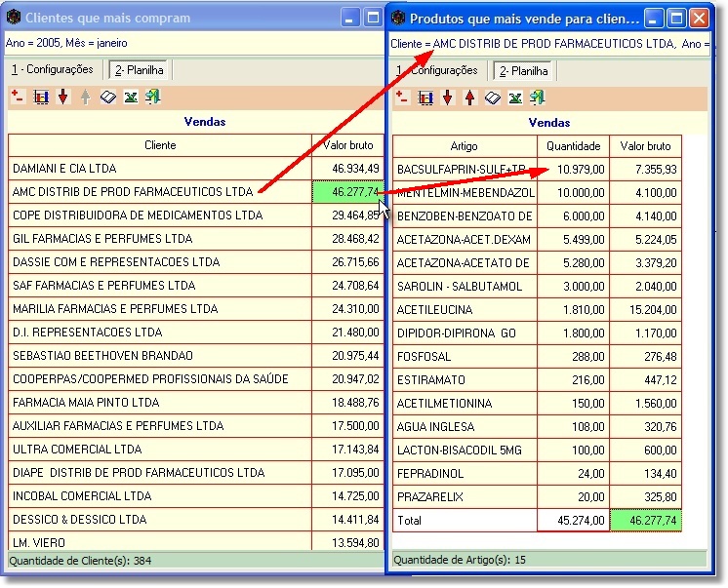Click exit door icon in Clientes window toolbar
The width and height of the screenshot is (728, 588).
coord(153,97)
